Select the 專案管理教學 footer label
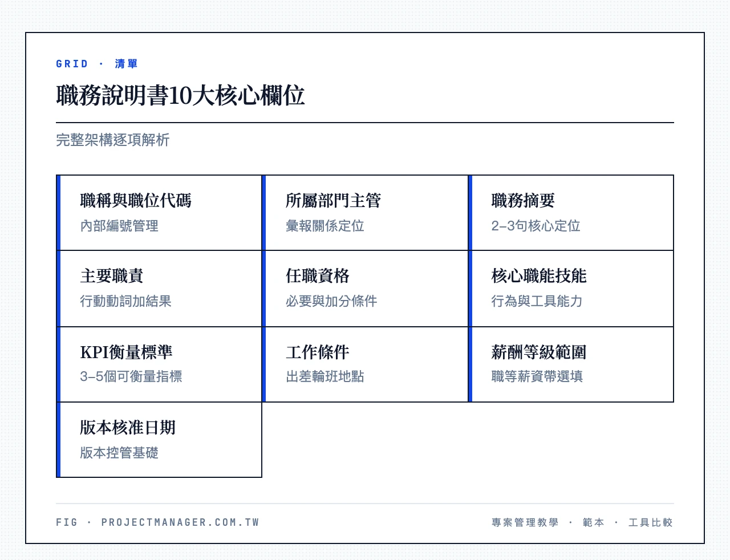This screenshot has height=560, width=730. [525, 522]
